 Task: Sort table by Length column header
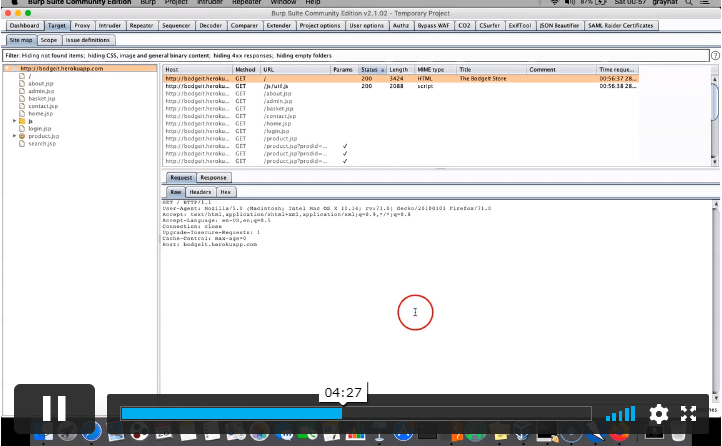400,70
